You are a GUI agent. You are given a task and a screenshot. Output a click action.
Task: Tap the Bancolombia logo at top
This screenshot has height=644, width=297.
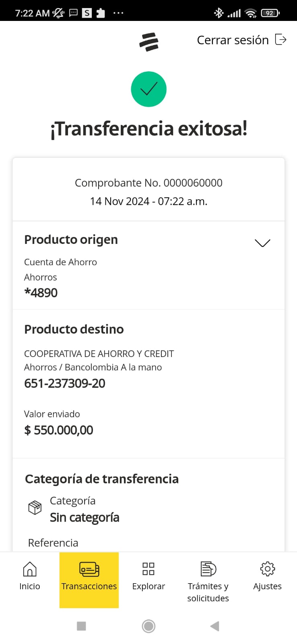coord(149,42)
